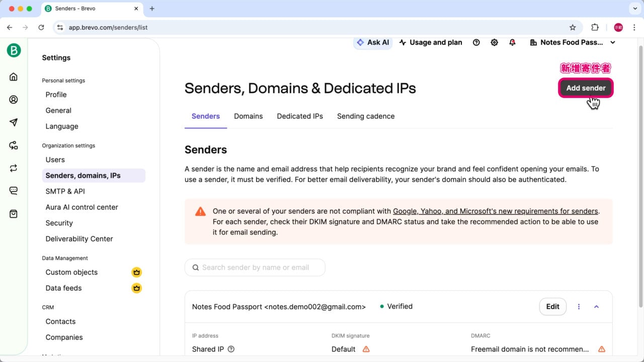The image size is (644, 362).
Task: Bookmark this page with the star icon
Action: coord(573,28)
